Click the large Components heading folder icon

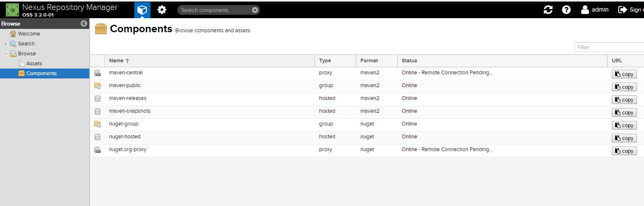(x=101, y=29)
